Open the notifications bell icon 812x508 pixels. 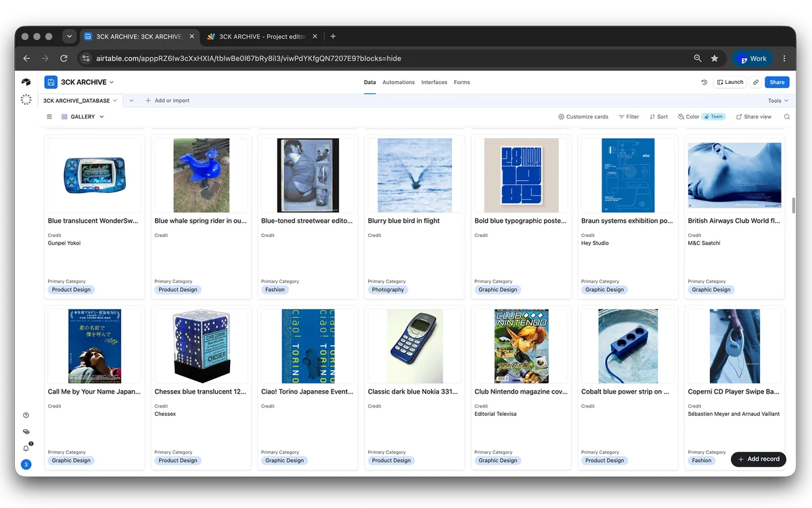click(26, 448)
